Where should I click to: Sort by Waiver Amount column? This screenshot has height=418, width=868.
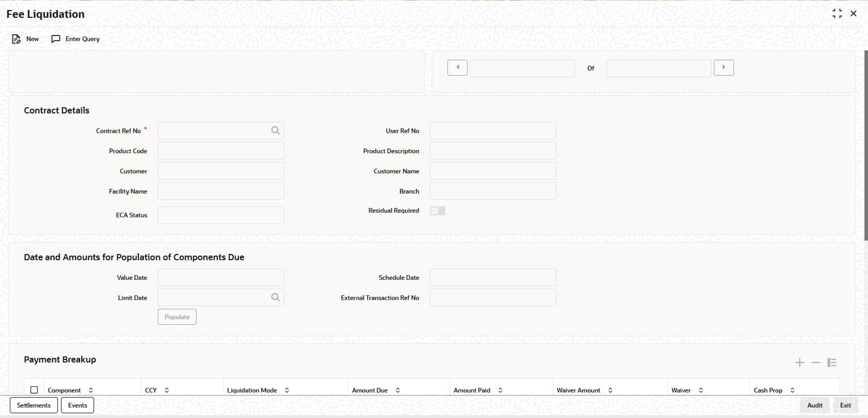(x=610, y=390)
